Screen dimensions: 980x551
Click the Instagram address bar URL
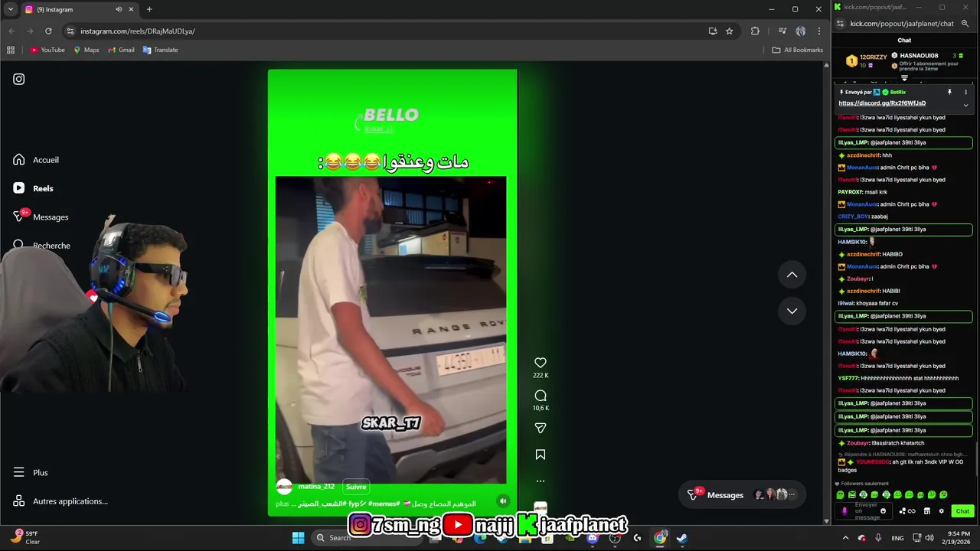(138, 31)
